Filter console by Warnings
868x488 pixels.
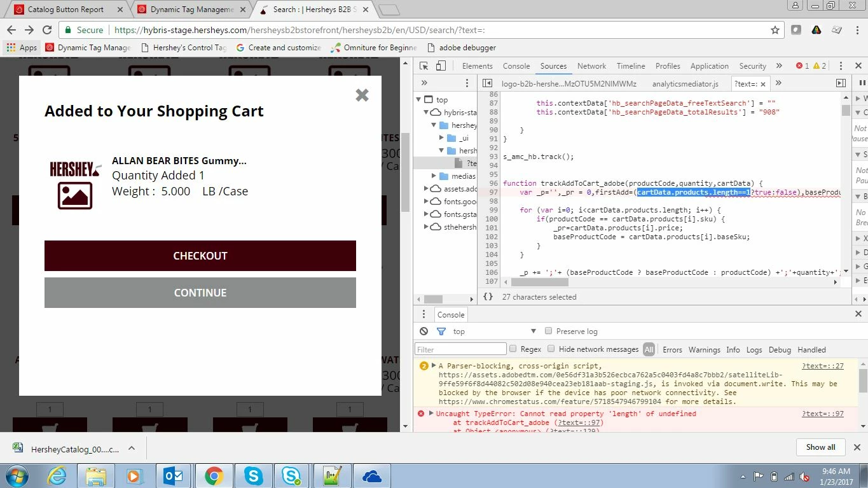pyautogui.click(x=705, y=349)
